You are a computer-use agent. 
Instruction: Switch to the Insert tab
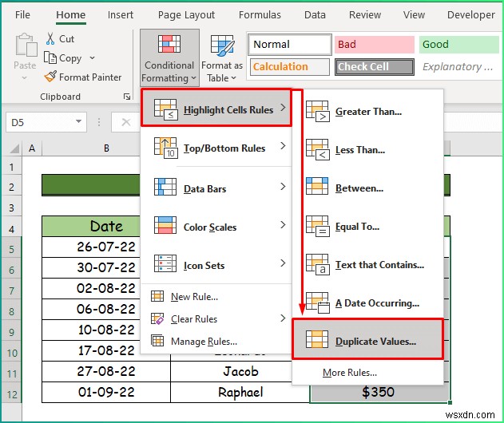pos(121,15)
